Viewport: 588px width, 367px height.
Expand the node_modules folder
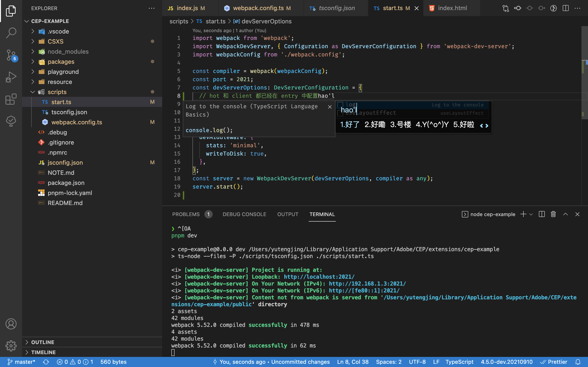pos(33,51)
